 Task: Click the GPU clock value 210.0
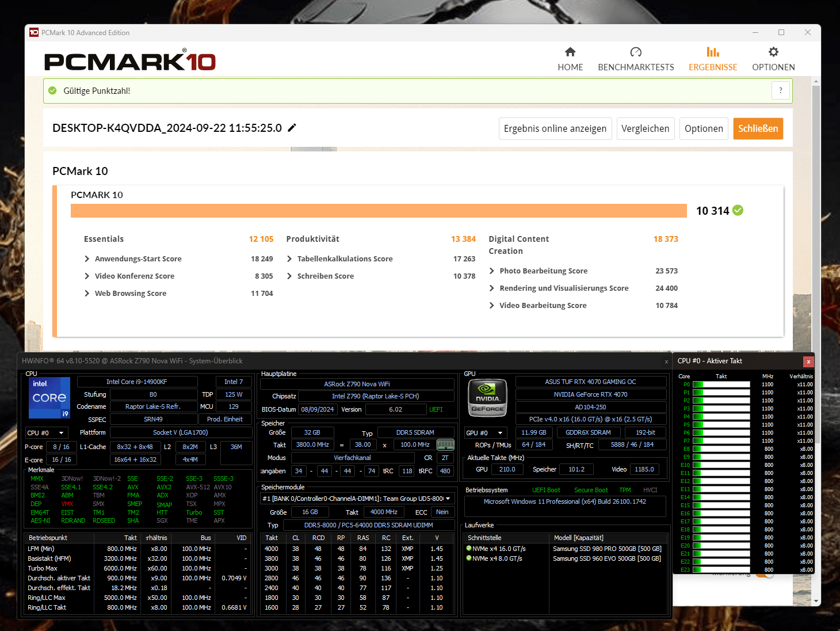click(x=507, y=469)
